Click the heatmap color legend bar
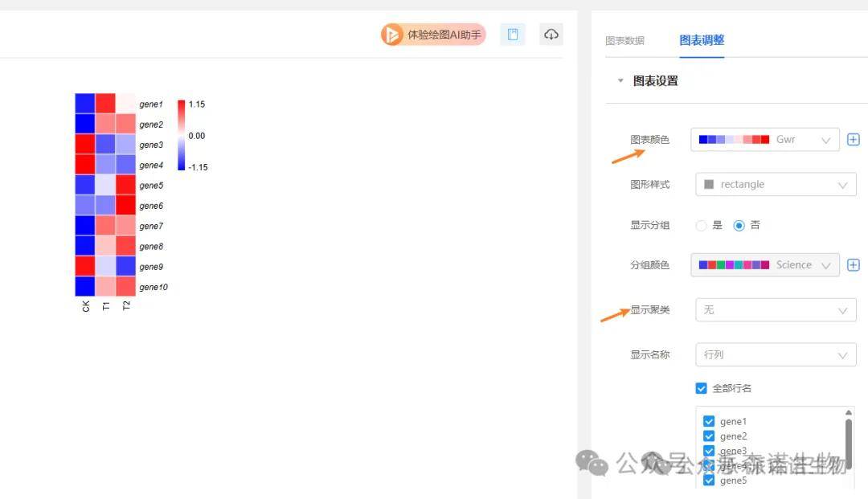This screenshot has width=868, height=499. [x=181, y=135]
